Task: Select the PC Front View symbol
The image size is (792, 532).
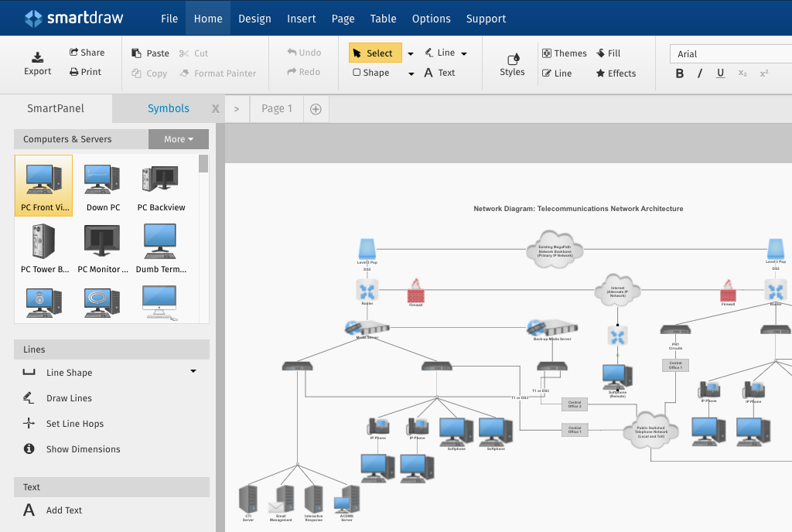Action: [x=44, y=186]
